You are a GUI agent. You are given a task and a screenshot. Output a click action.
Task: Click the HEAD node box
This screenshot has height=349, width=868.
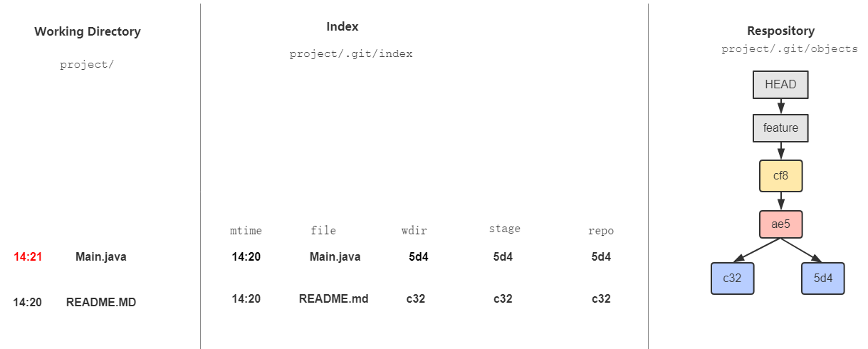(x=780, y=85)
